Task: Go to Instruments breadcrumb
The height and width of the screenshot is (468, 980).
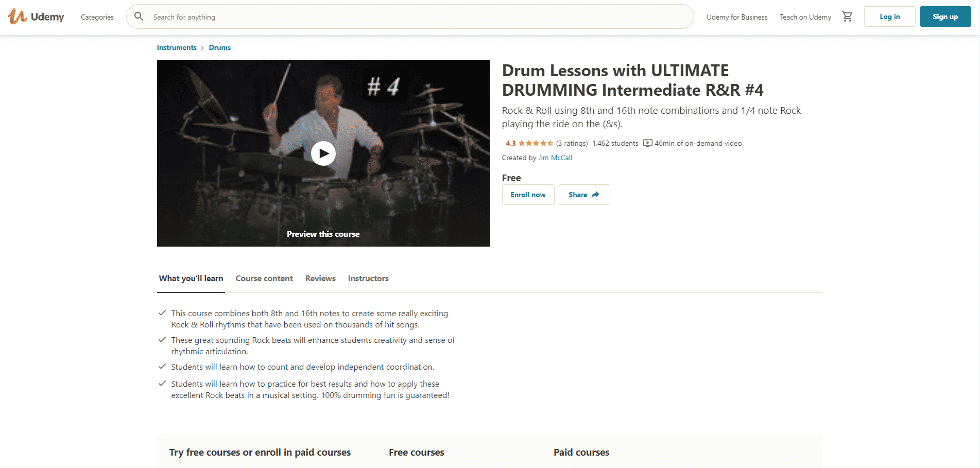Action: (177, 47)
